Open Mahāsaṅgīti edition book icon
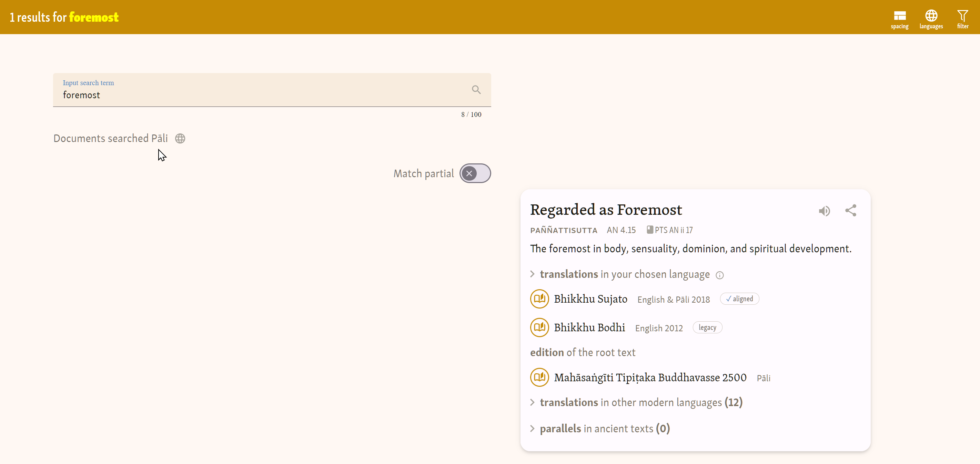Viewport: 980px width, 464px height. click(x=539, y=377)
